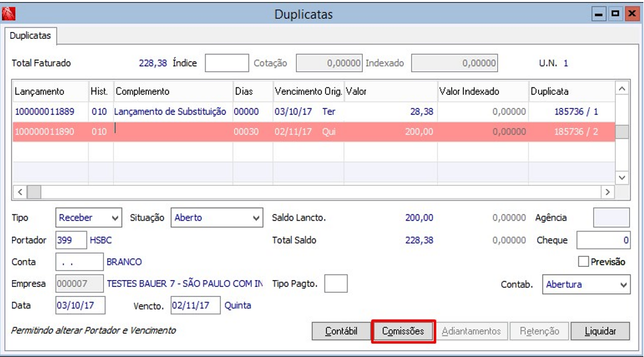This screenshot has height=357, width=644.
Task: Click the Indexado value field
Action: coord(455,64)
